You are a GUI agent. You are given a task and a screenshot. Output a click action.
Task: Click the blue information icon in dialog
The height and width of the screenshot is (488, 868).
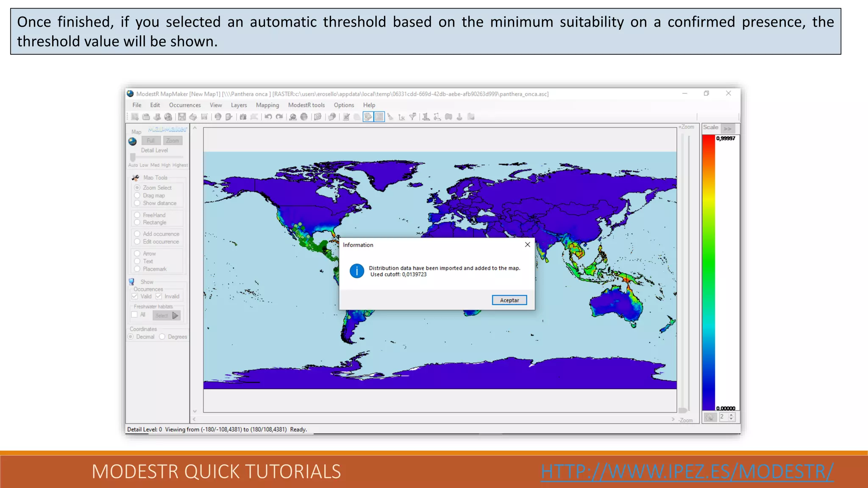pyautogui.click(x=357, y=271)
